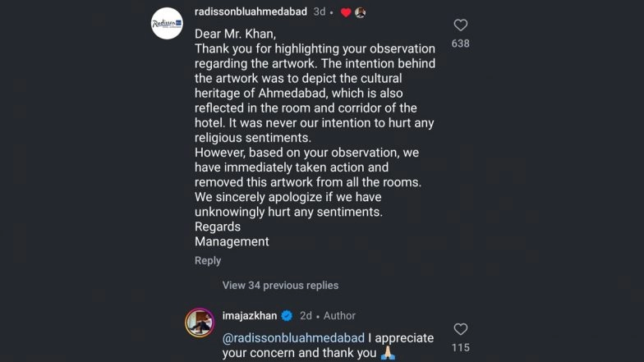Open imajazkhan's profile avatar
The width and height of the screenshot is (644, 362).
(200, 322)
